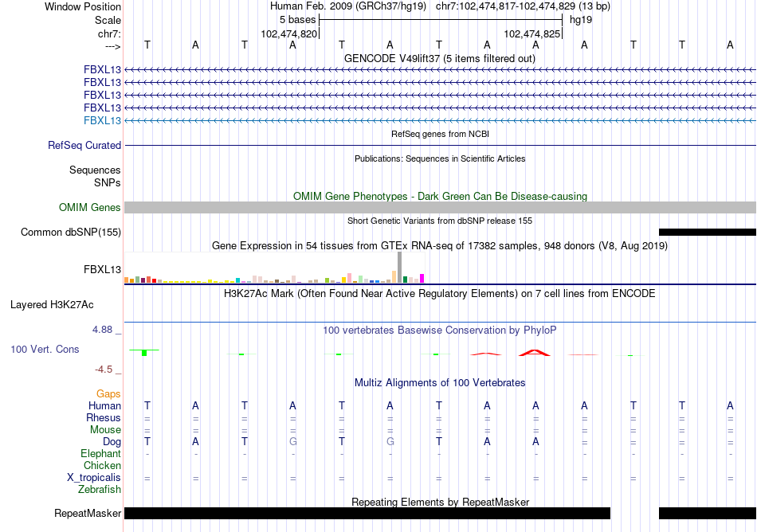Click the Layered H3K27Ac track label

[52, 305]
